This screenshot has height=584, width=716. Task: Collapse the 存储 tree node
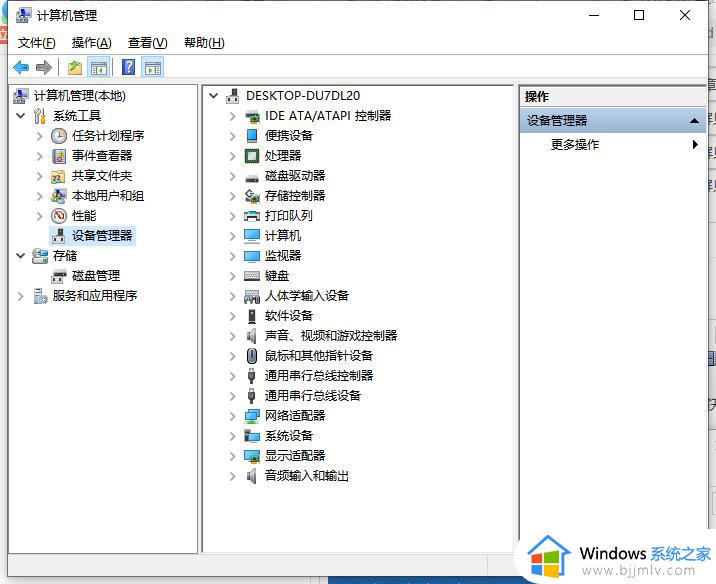point(21,256)
